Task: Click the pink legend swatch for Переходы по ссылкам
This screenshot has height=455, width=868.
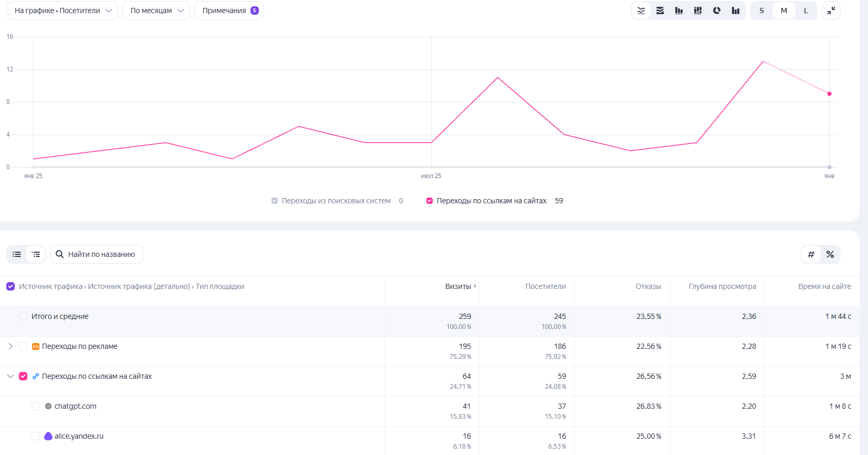Action: (x=430, y=201)
